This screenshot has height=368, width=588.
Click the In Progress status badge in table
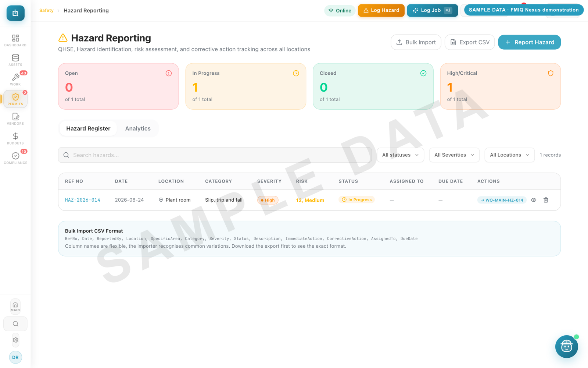click(x=356, y=200)
